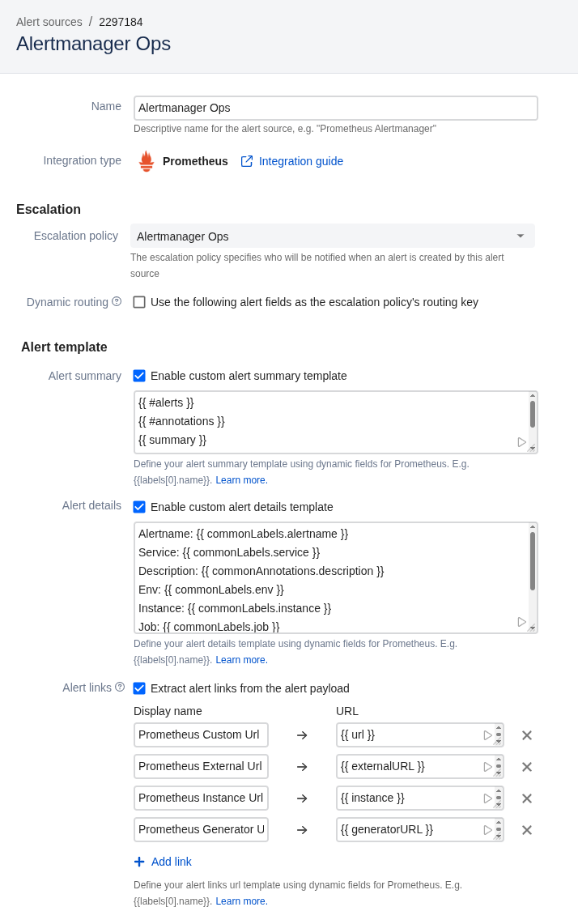Click the insert arrow in the url field
Viewport: 578px width, 924px height.
tap(488, 735)
